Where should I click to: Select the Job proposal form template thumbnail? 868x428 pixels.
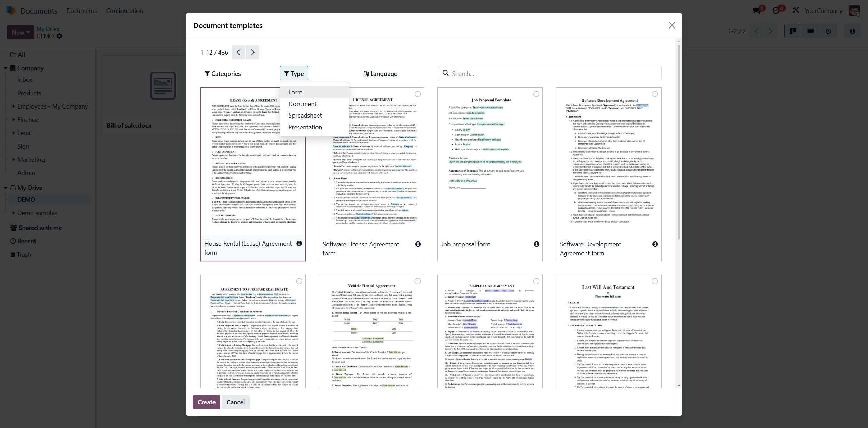point(490,174)
